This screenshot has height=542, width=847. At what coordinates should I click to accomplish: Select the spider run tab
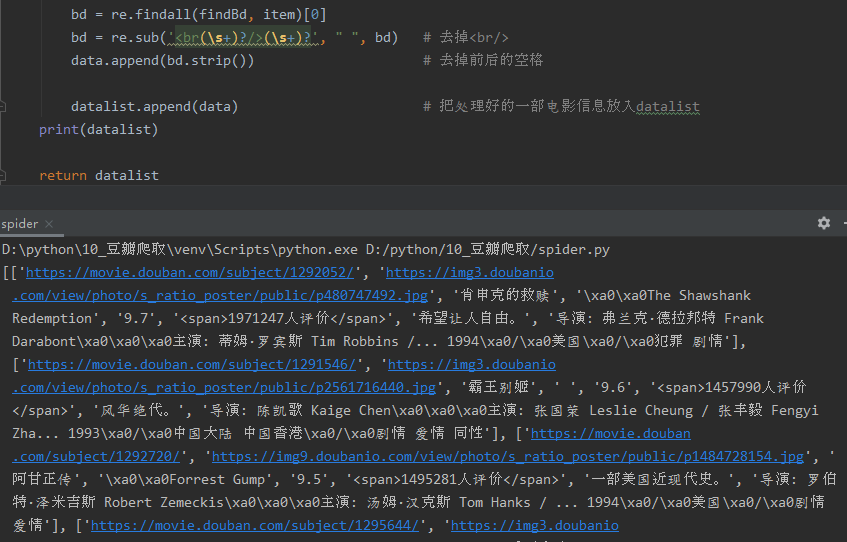click(x=20, y=224)
